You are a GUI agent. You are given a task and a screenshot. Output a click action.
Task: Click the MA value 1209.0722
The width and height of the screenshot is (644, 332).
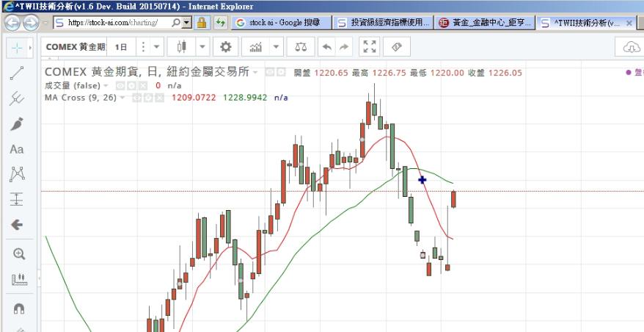point(194,98)
